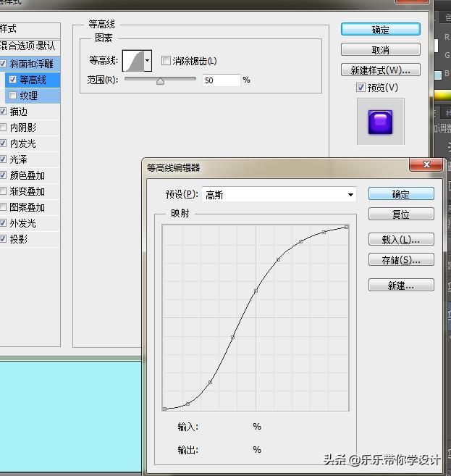Toggle the 投影 effect checkbox
The width and height of the screenshot is (451, 476).
pyautogui.click(x=3, y=239)
